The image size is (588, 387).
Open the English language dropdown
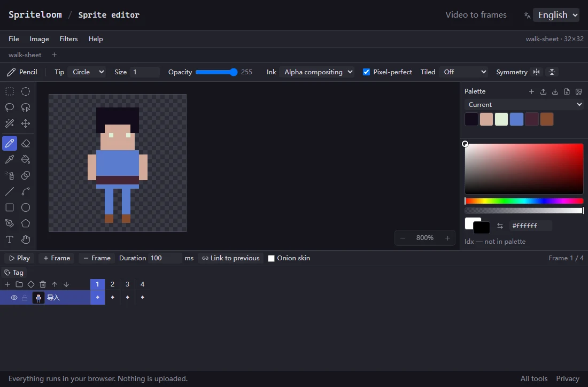coord(556,15)
